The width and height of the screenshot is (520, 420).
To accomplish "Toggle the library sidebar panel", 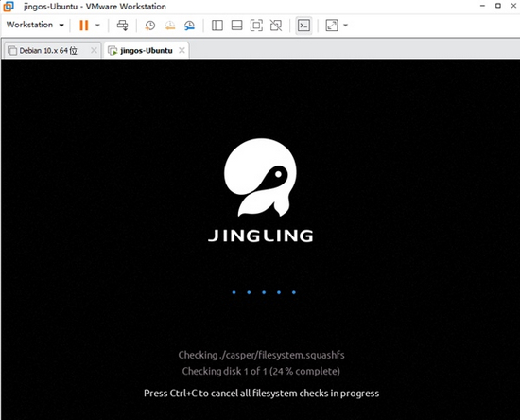I will coord(217,26).
